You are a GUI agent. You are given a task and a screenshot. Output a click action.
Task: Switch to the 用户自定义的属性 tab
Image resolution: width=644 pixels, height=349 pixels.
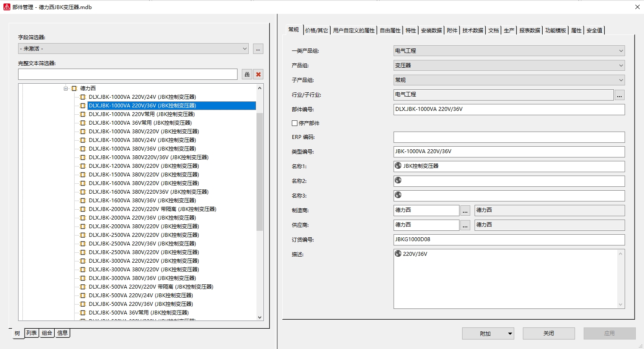coord(354,31)
